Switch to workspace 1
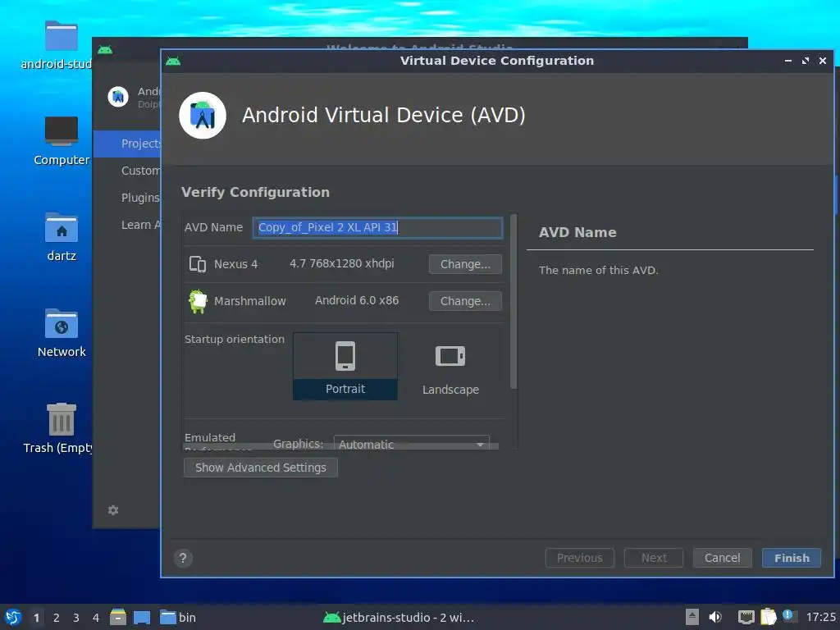This screenshot has width=840, height=630. pyautogui.click(x=36, y=618)
